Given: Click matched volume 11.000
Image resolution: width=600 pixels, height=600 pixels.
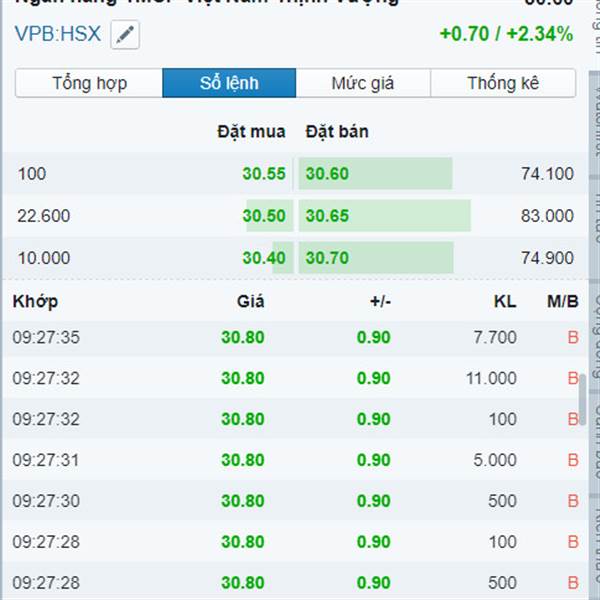Looking at the screenshot, I should [x=491, y=378].
